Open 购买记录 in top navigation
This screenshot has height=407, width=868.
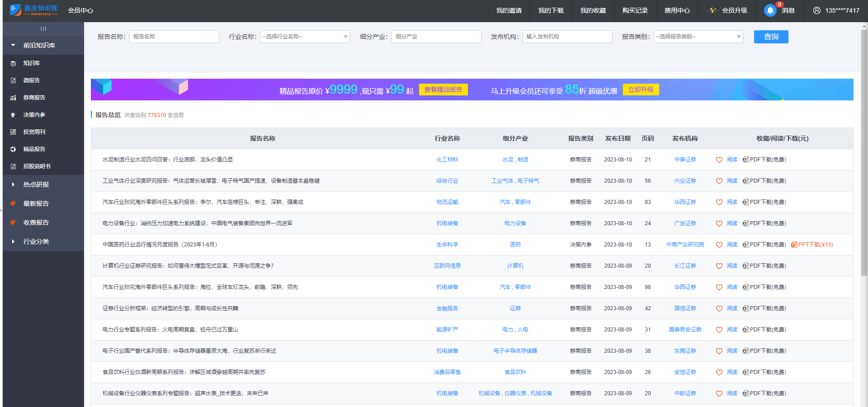(x=635, y=10)
